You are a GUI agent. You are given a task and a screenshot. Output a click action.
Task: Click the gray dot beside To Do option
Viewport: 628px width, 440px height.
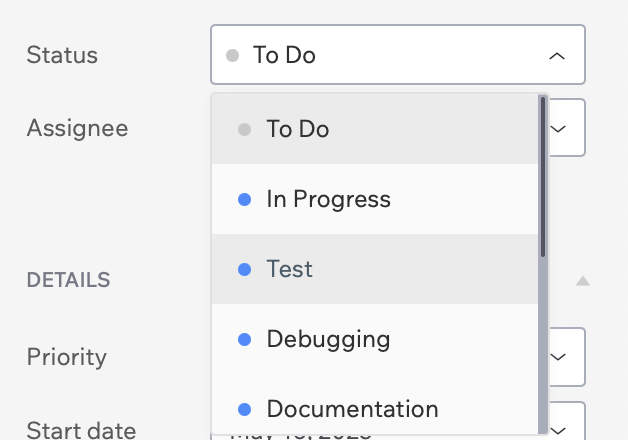(244, 129)
